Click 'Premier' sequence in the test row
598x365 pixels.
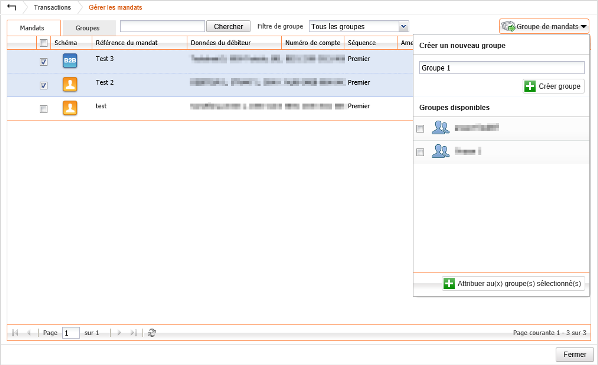pos(358,106)
